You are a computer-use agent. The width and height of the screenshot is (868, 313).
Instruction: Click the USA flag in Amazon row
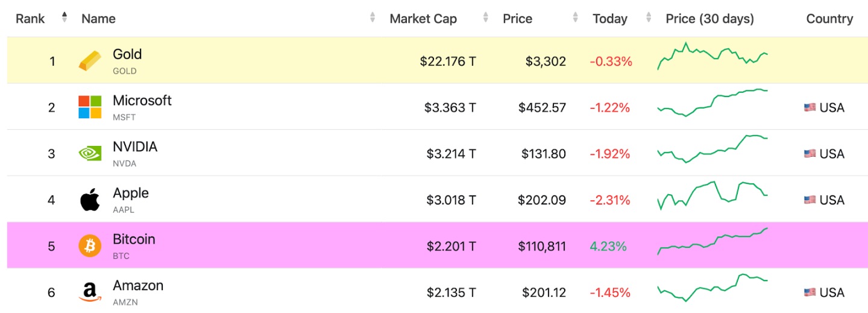click(810, 292)
